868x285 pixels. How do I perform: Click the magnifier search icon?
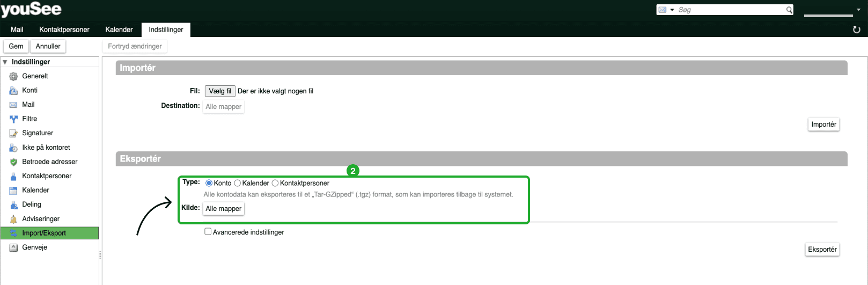click(789, 10)
